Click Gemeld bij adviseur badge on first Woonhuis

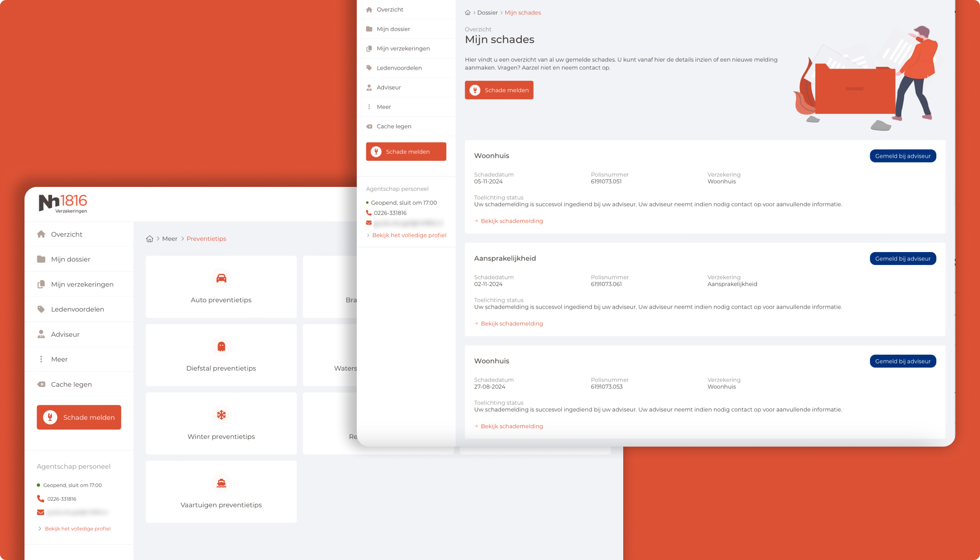point(902,156)
